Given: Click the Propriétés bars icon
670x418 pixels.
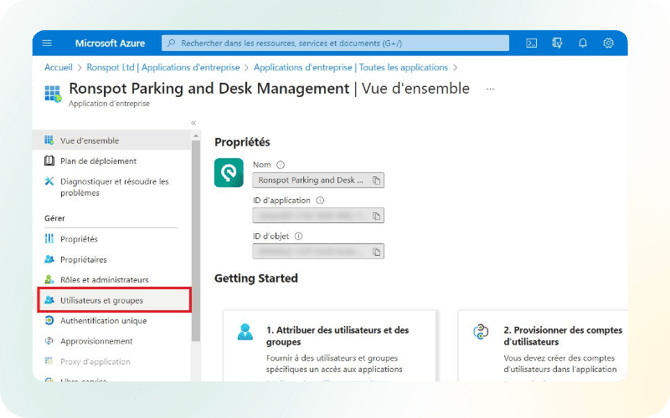Looking at the screenshot, I should coord(49,238).
